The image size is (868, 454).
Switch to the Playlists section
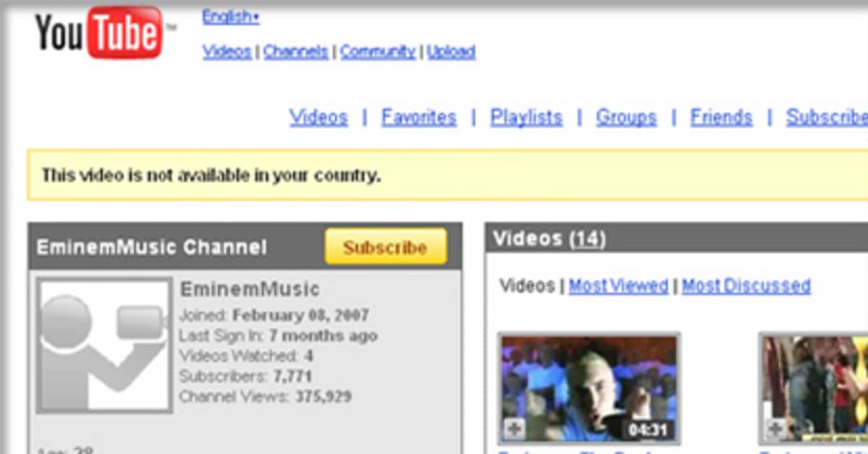point(526,117)
